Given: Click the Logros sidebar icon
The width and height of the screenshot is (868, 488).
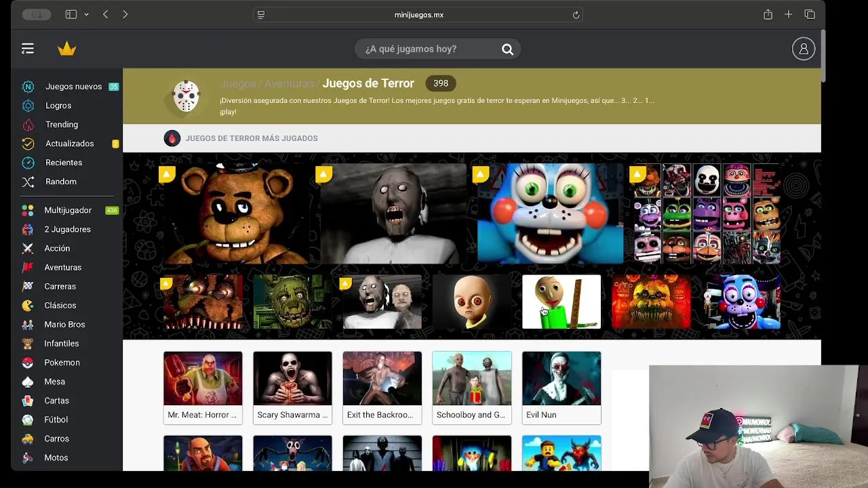Looking at the screenshot, I should (x=28, y=106).
